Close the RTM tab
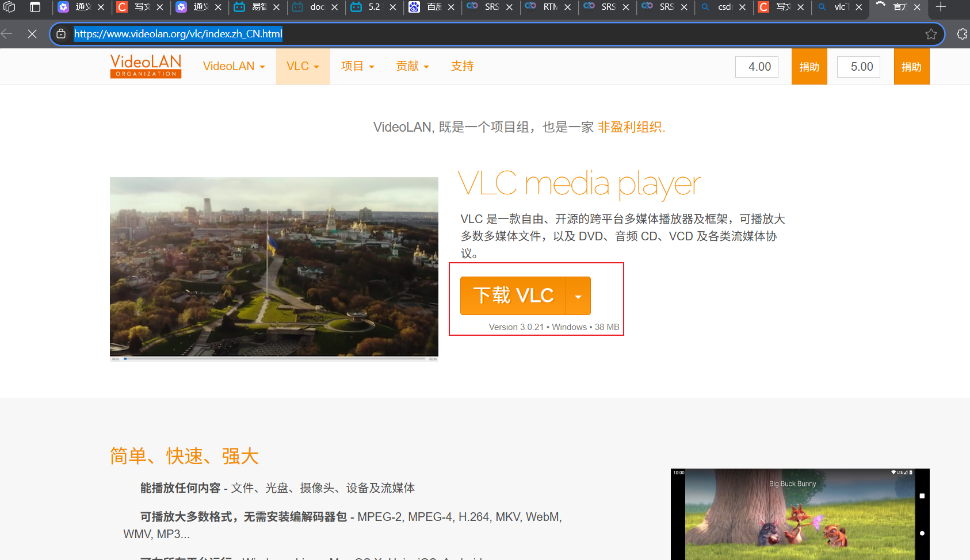The height and width of the screenshot is (560, 970). [567, 7]
